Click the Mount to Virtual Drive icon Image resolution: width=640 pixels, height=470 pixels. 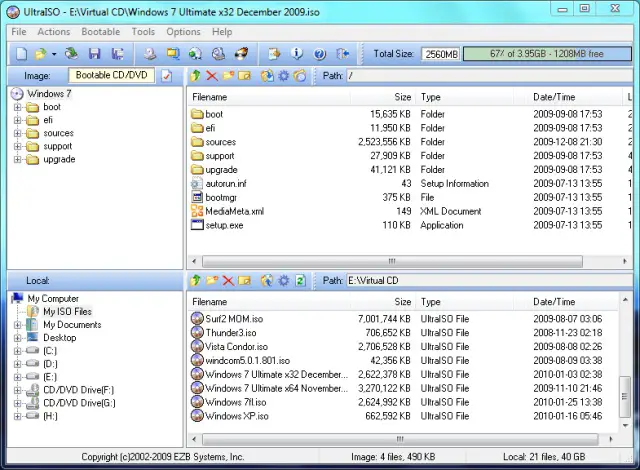tap(218, 53)
